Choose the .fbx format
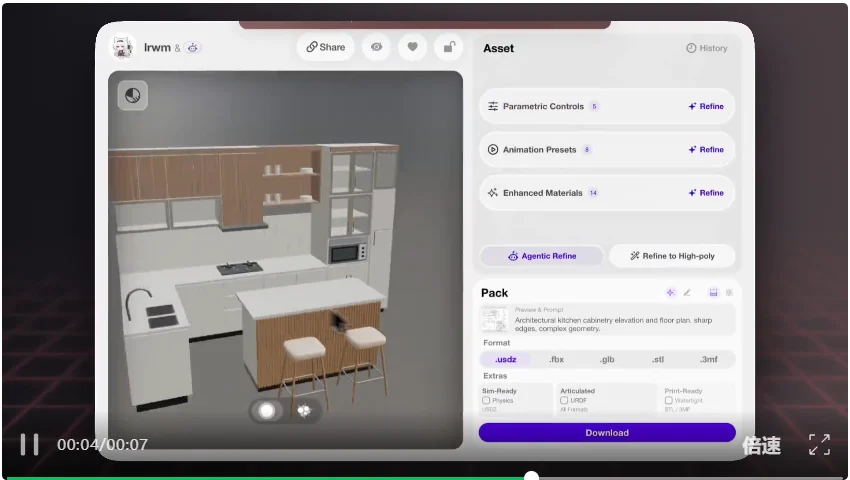850x480 pixels. coord(556,360)
